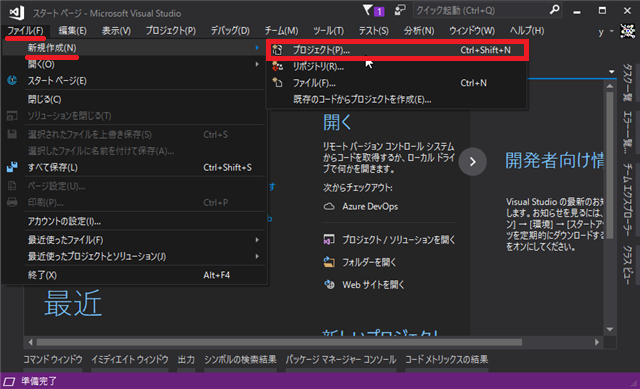Open the 分析(N) menu
This screenshot has height=389, width=640.
[x=419, y=31]
